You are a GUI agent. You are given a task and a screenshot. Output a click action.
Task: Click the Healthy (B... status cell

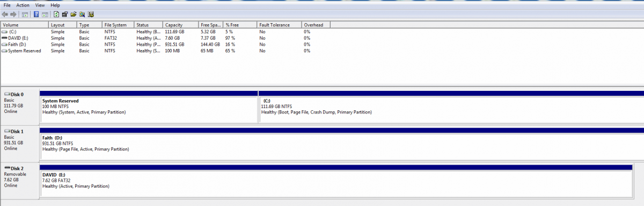click(x=149, y=32)
